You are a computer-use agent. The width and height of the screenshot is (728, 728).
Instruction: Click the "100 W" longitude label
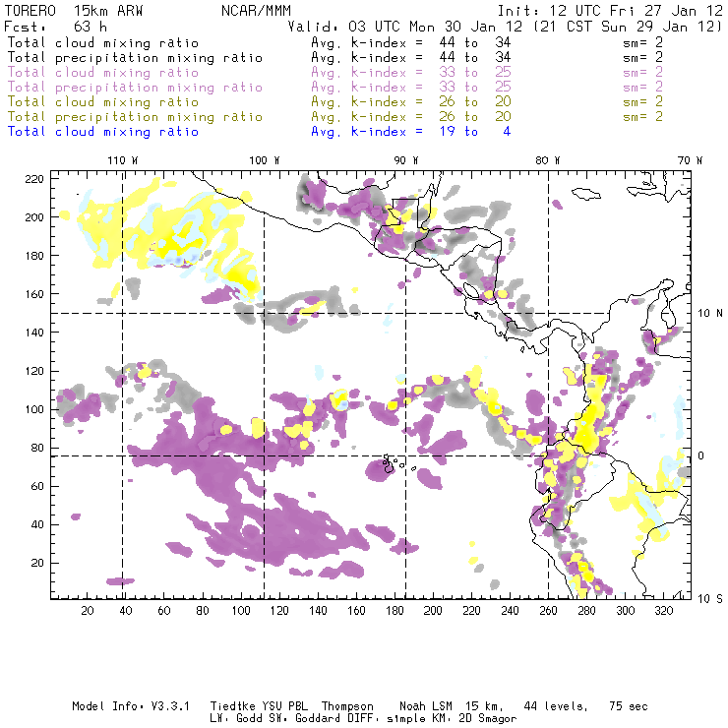(265, 160)
